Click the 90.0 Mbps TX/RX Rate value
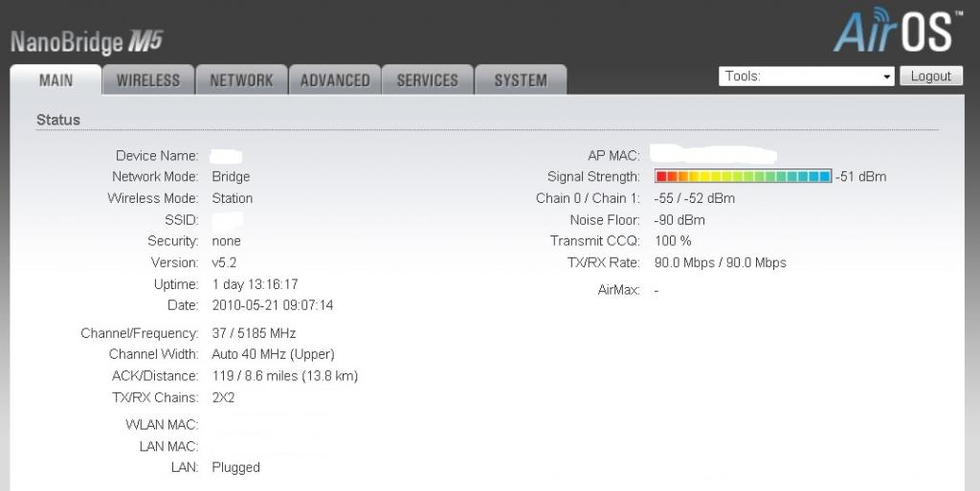980x491 pixels. pyautogui.click(x=720, y=263)
